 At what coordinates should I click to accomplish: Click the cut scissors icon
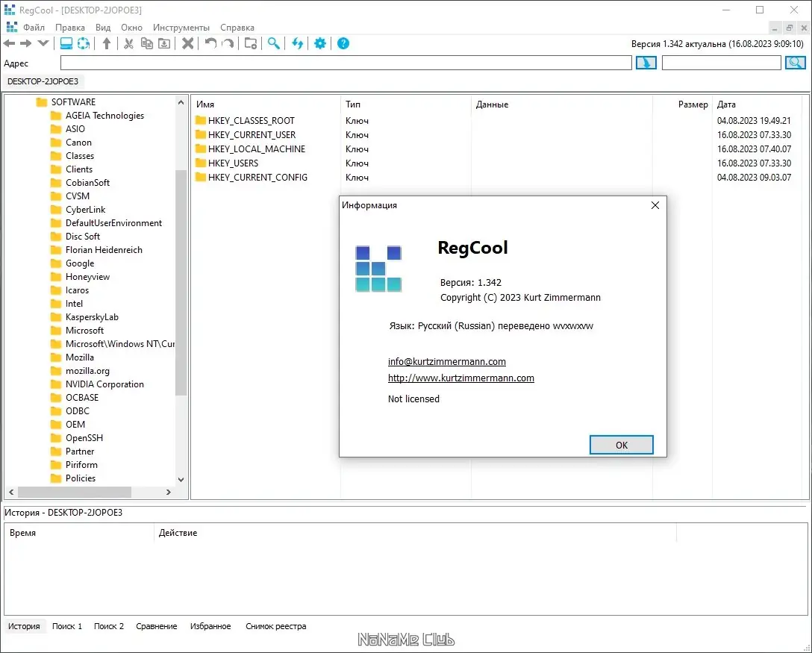coord(129,43)
